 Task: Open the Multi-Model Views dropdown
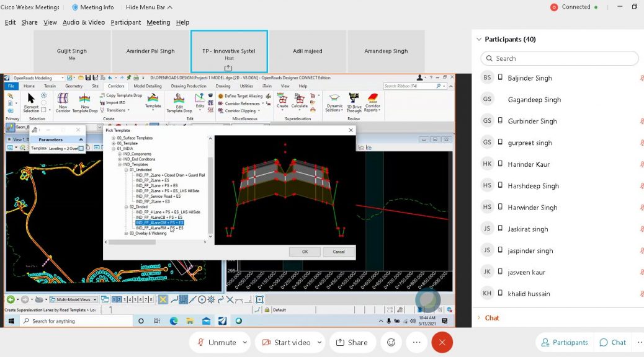[74, 299]
